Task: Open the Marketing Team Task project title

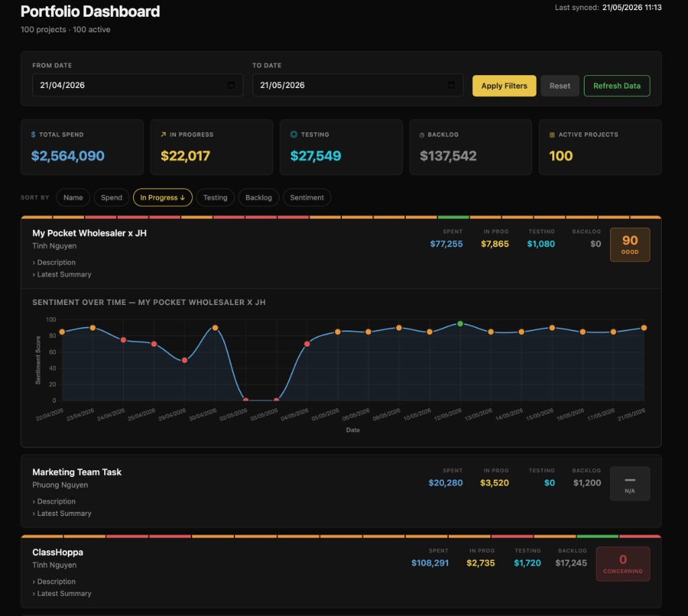Action: [77, 472]
